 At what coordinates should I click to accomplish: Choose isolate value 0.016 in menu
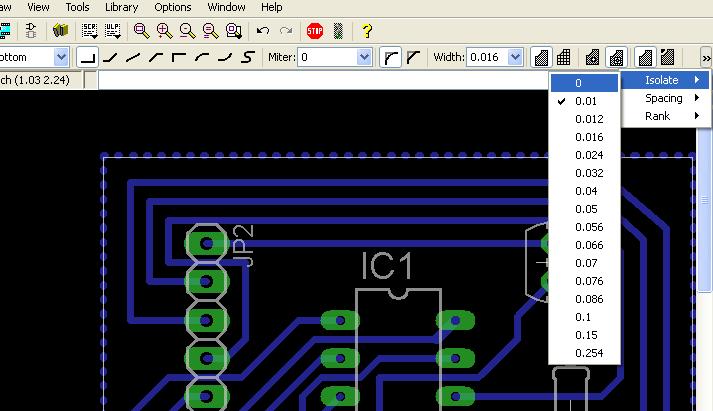click(584, 137)
